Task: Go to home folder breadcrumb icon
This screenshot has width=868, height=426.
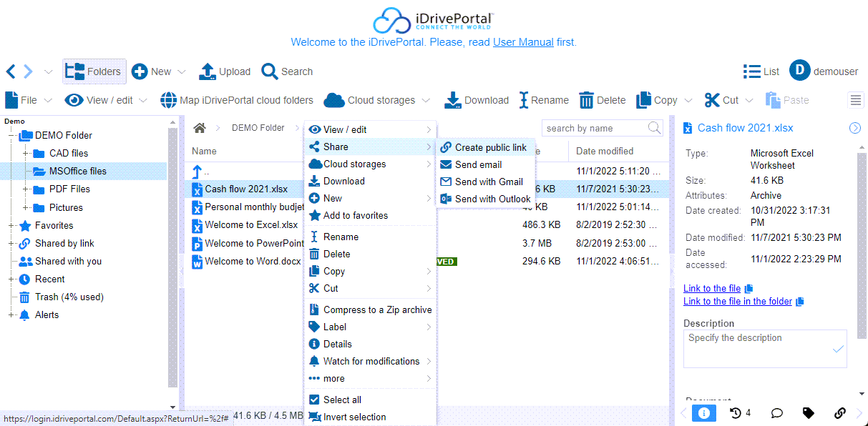Action: (x=200, y=128)
